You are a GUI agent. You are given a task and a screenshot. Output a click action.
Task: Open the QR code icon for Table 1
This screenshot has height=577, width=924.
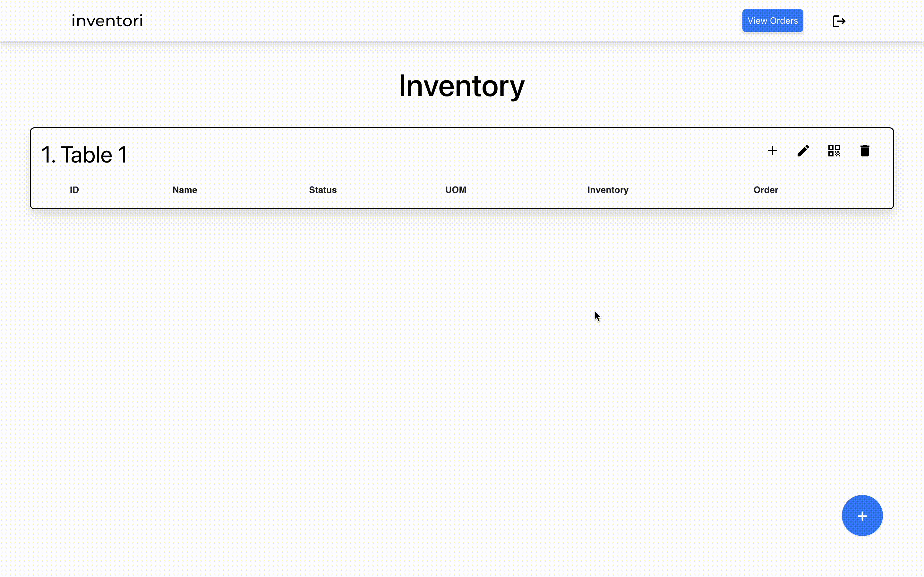(x=834, y=151)
